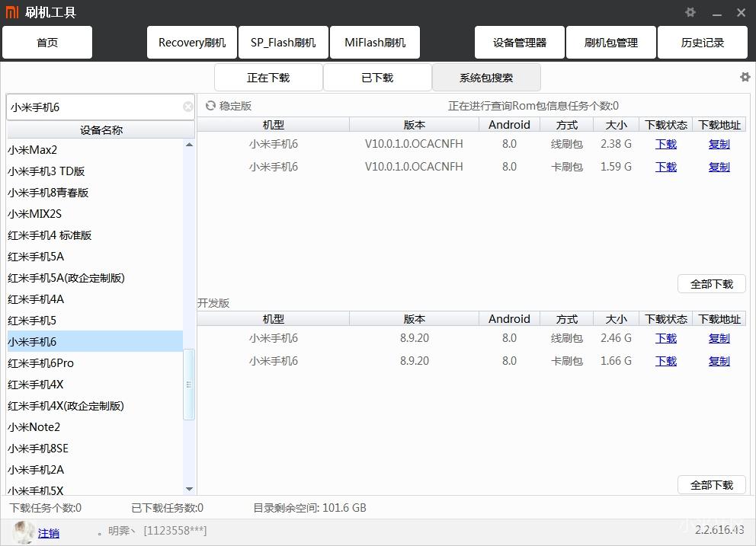The height and width of the screenshot is (546, 756).
Task: Sort stable table by 版本 column
Action: coord(414,125)
